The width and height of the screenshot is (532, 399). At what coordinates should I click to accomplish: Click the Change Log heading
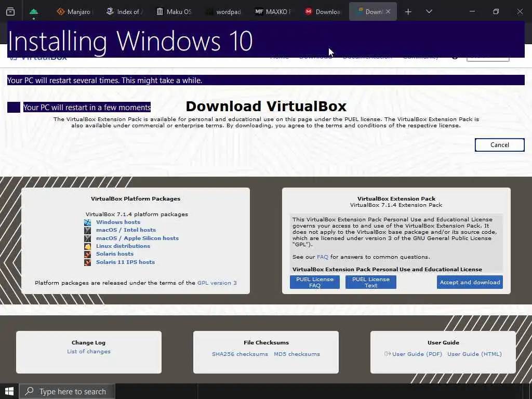pos(88,342)
